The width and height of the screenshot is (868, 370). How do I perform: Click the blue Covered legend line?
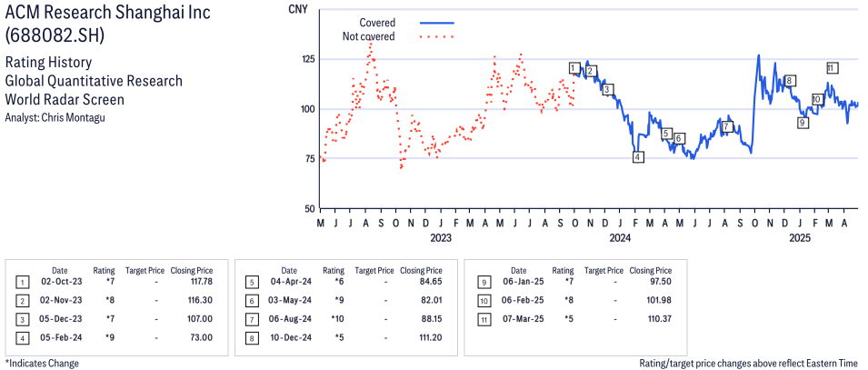(437, 23)
